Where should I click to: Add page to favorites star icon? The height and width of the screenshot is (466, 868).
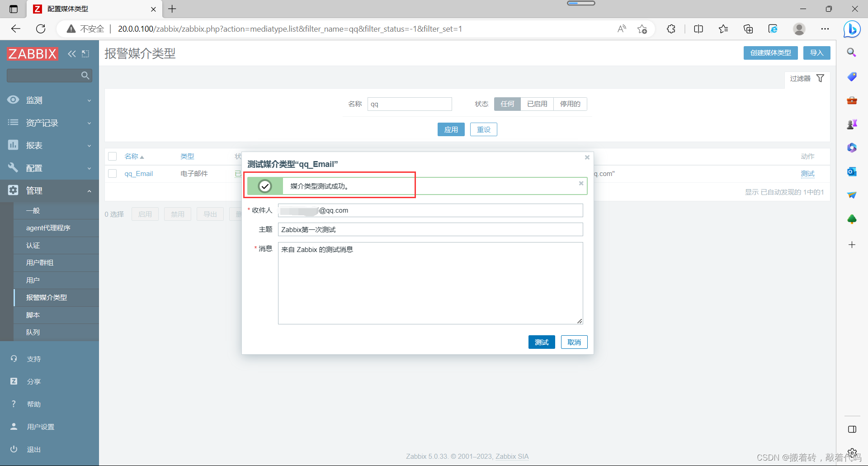642,29
